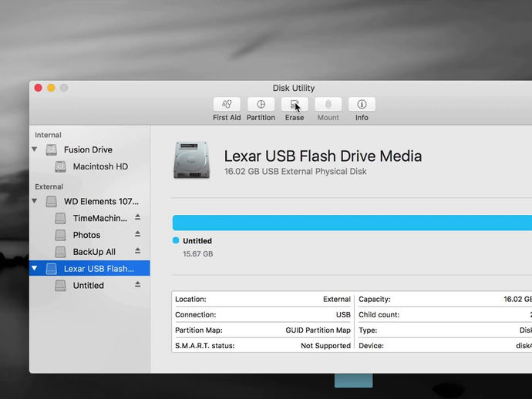This screenshot has width=532, height=399.
Task: Click the External section header
Action: click(x=49, y=186)
